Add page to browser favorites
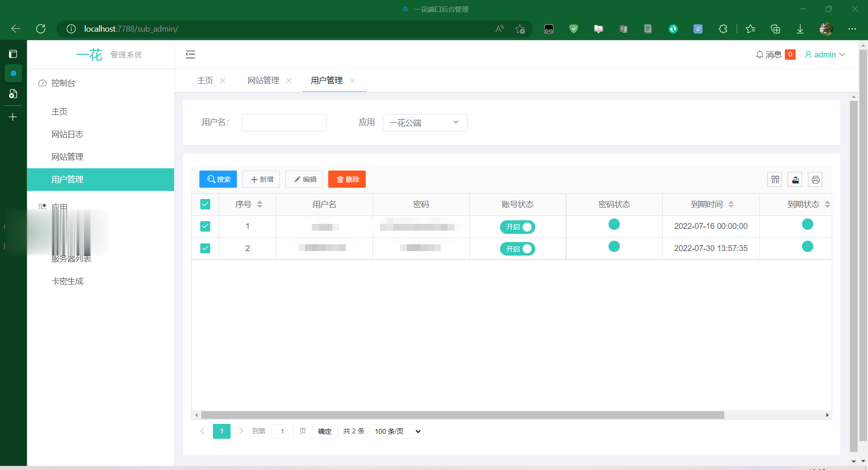This screenshot has height=470, width=868. pyautogui.click(x=520, y=29)
